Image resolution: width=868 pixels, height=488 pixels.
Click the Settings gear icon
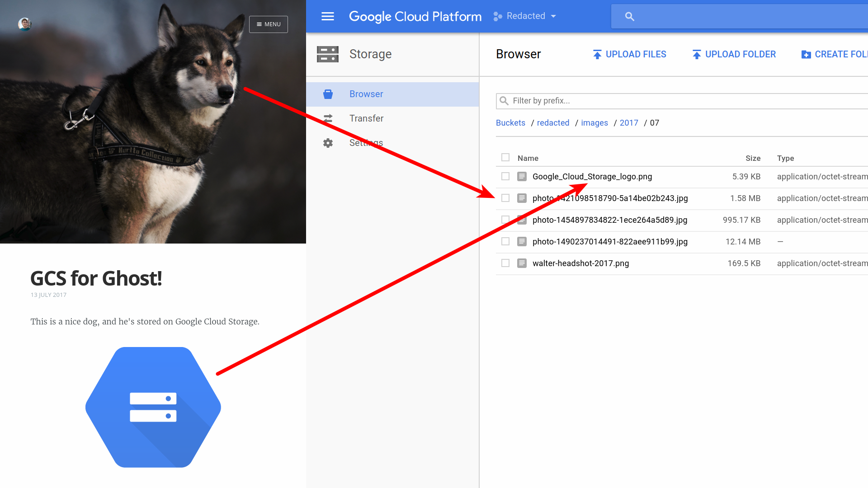(328, 143)
